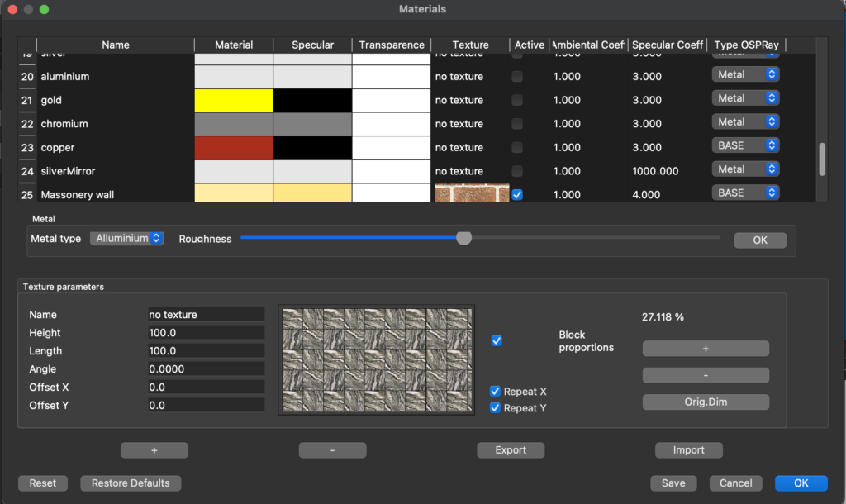
Task: Disable the Repeat Y checkbox
Action: tap(496, 408)
